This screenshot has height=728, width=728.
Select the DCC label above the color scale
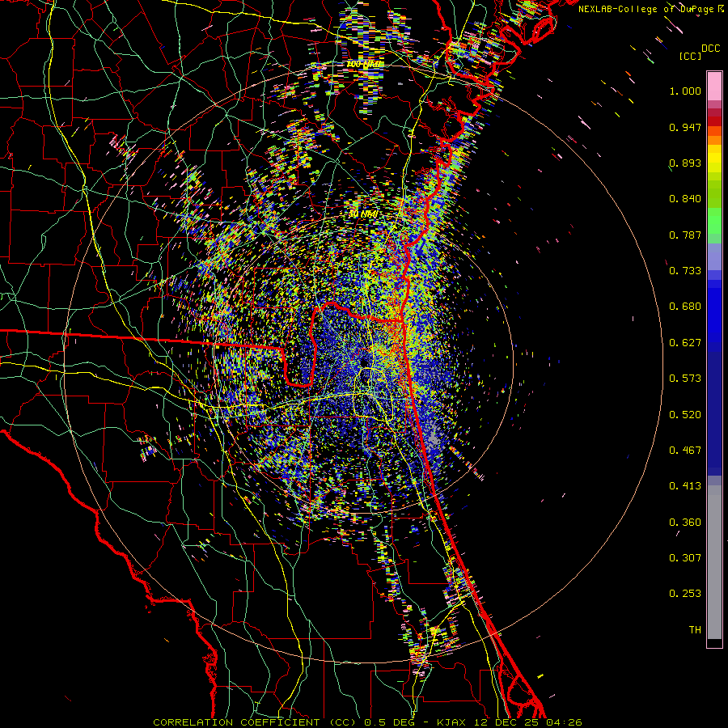tap(710, 49)
